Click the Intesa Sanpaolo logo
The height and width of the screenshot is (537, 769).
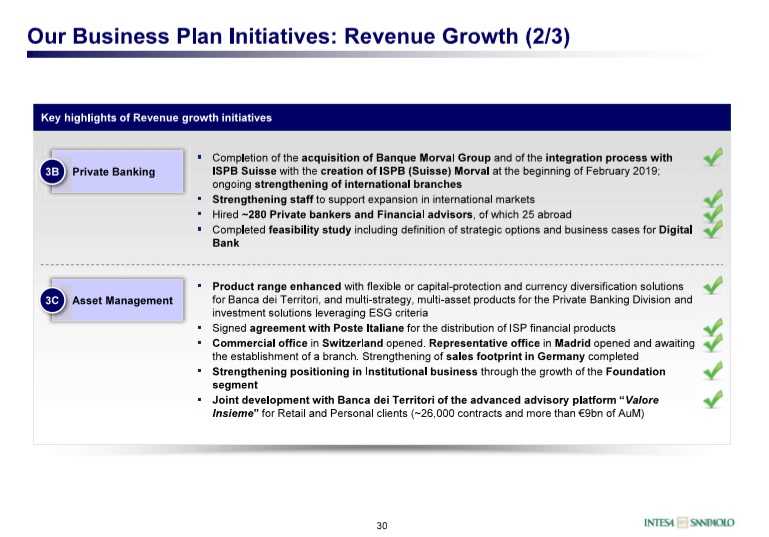[x=689, y=522]
